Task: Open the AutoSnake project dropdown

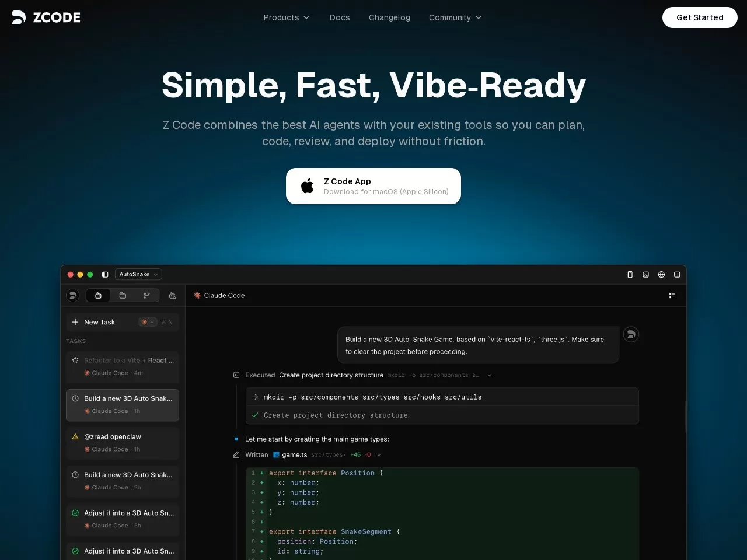Action: click(x=138, y=274)
